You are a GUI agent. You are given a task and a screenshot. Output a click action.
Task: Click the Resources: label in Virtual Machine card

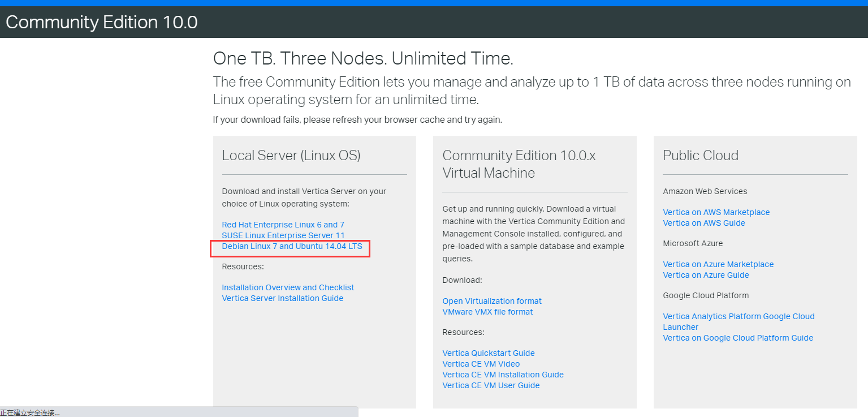(x=464, y=332)
